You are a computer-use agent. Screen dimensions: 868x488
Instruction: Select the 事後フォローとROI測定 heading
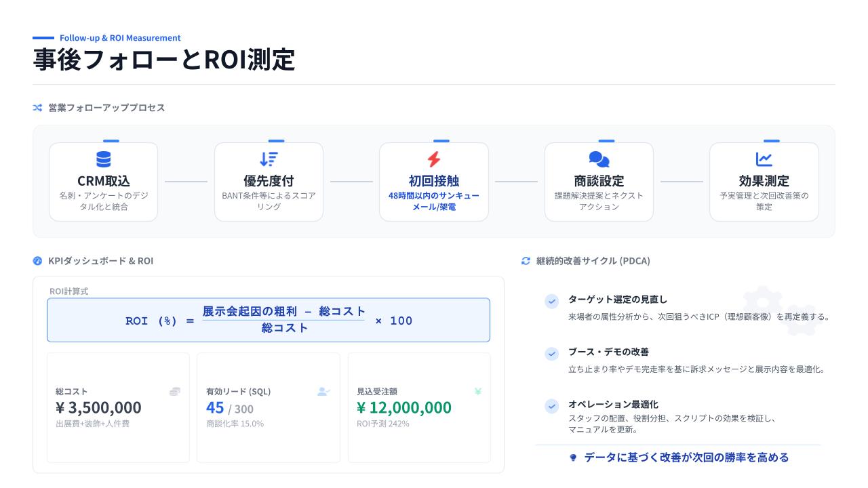[x=164, y=60]
